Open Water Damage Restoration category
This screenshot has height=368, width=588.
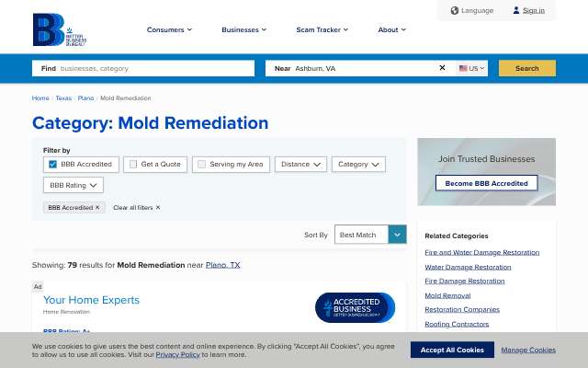(468, 267)
